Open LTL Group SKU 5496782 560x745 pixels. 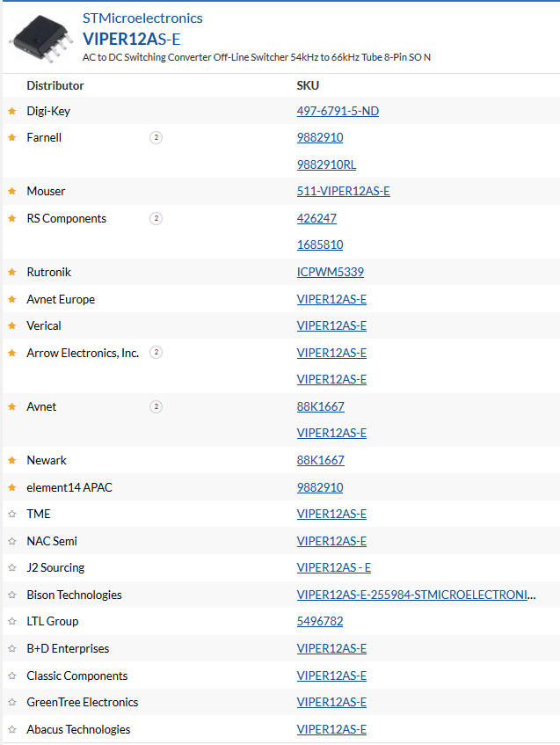click(x=320, y=622)
